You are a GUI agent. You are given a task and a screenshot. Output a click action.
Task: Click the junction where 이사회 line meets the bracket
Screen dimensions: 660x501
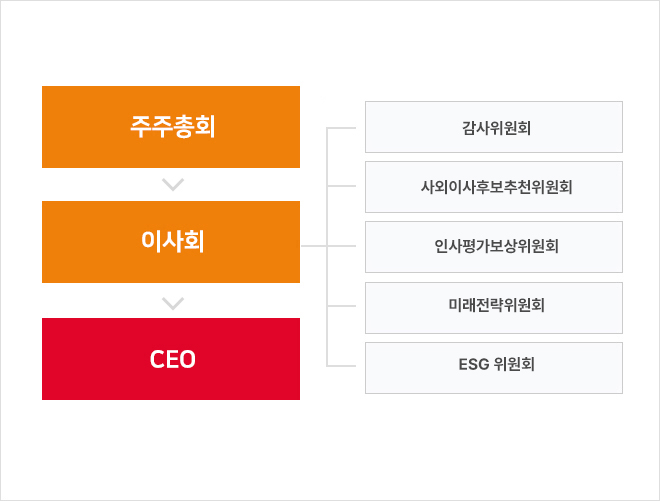coord(328,246)
